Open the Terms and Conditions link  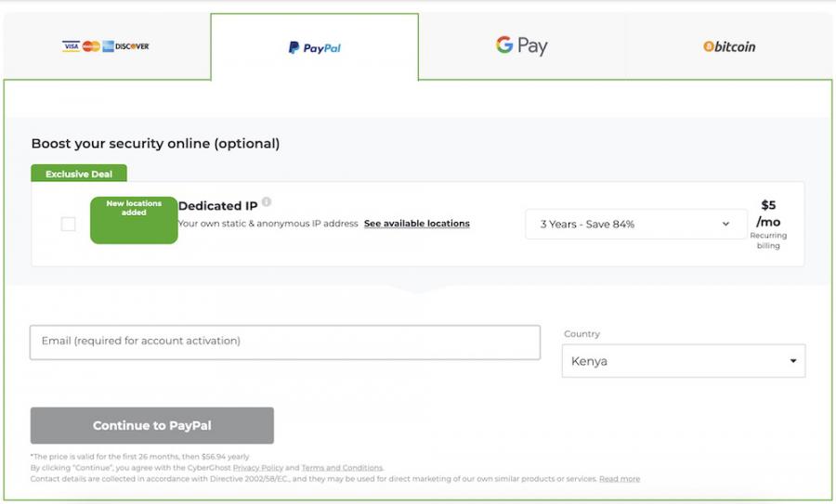click(342, 467)
